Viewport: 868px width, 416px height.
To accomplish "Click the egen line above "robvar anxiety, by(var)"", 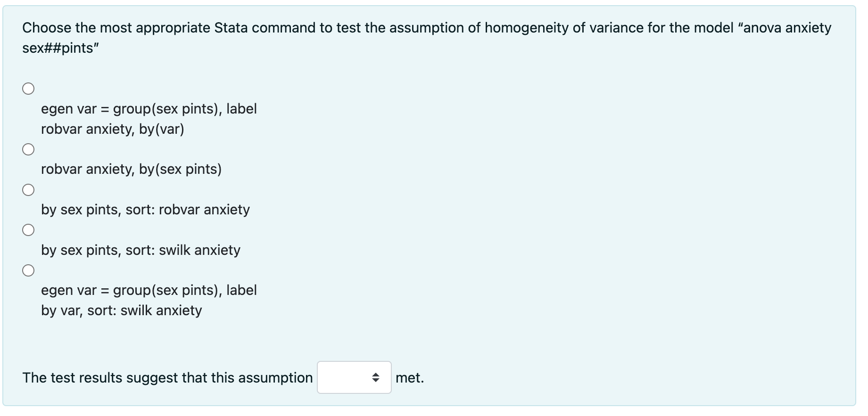I will tap(149, 109).
